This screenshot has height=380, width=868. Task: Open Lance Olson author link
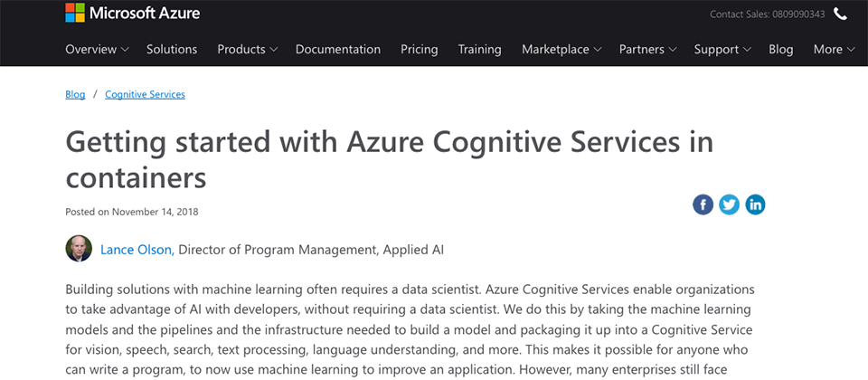pos(137,250)
